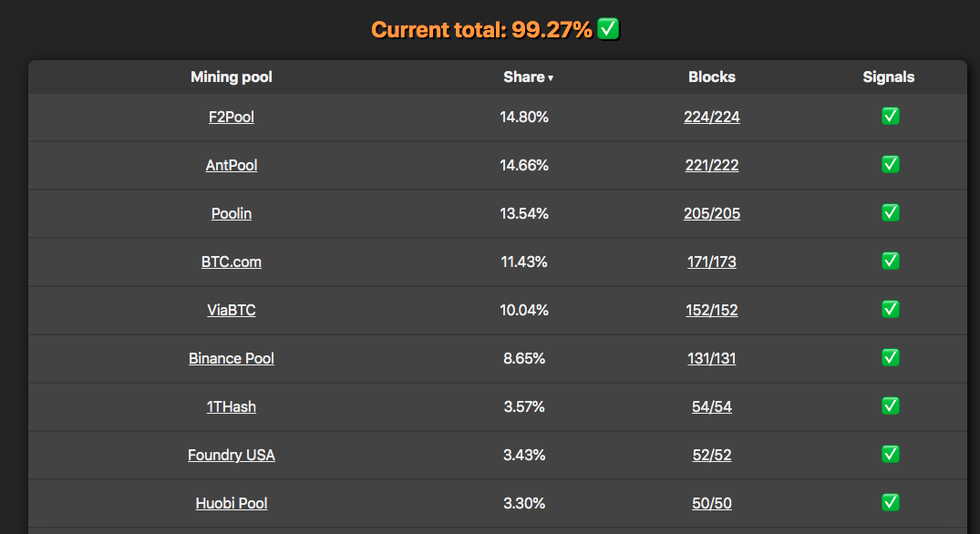Sort by the Blocks column header
This screenshot has height=534, width=980.
click(x=712, y=77)
